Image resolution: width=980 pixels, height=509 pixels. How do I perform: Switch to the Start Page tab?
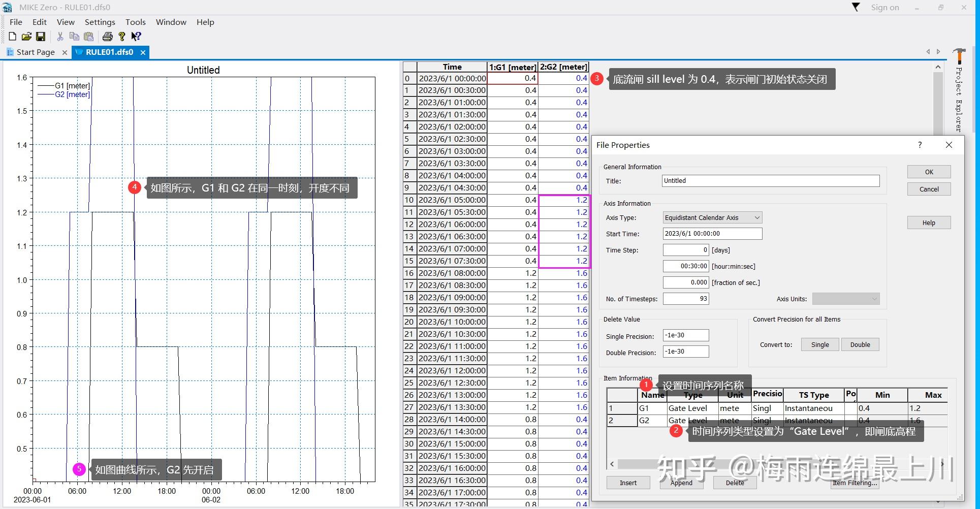point(36,52)
